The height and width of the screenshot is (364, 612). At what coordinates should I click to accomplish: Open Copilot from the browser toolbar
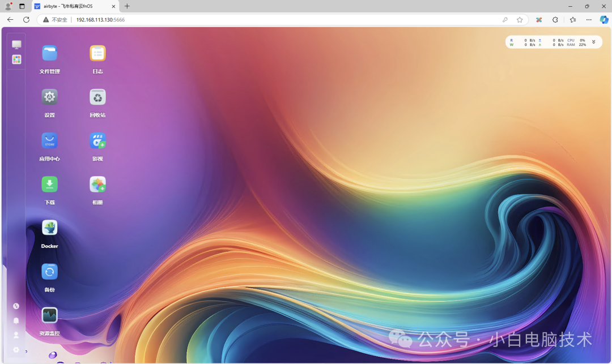pyautogui.click(x=604, y=19)
